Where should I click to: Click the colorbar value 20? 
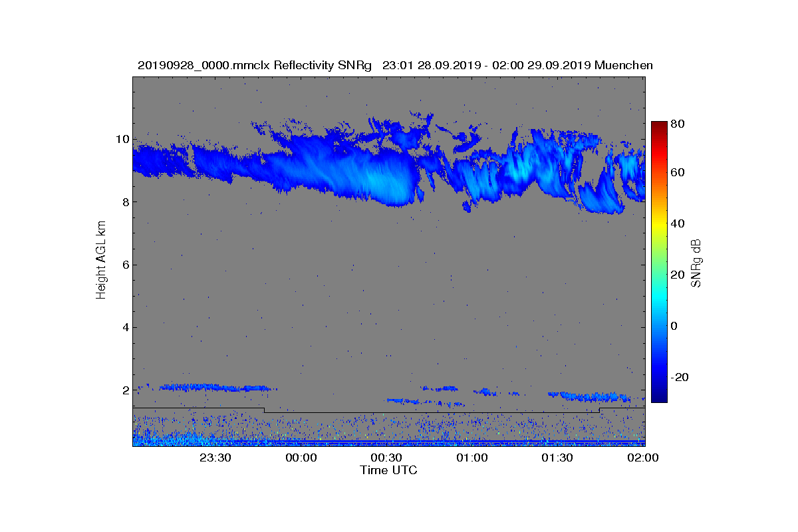(678, 275)
